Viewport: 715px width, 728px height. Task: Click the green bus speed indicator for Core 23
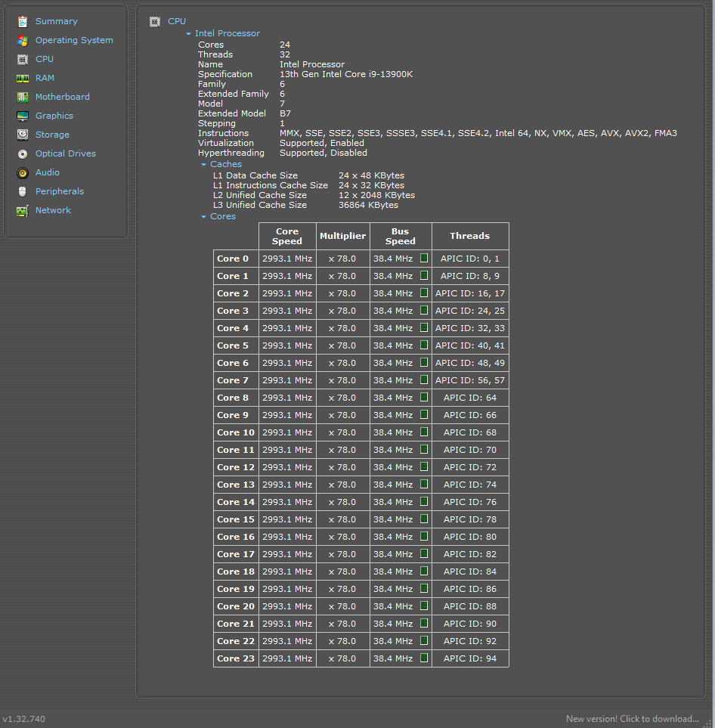coord(424,658)
